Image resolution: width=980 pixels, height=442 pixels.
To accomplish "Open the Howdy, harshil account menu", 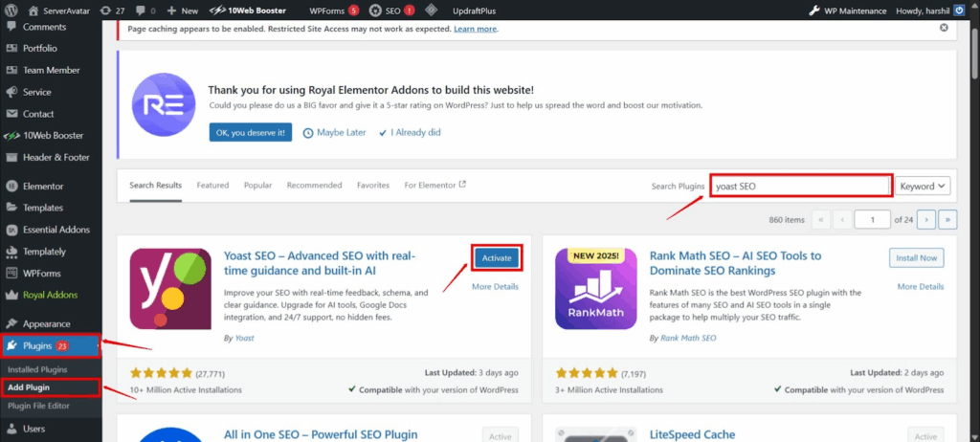I will point(930,11).
